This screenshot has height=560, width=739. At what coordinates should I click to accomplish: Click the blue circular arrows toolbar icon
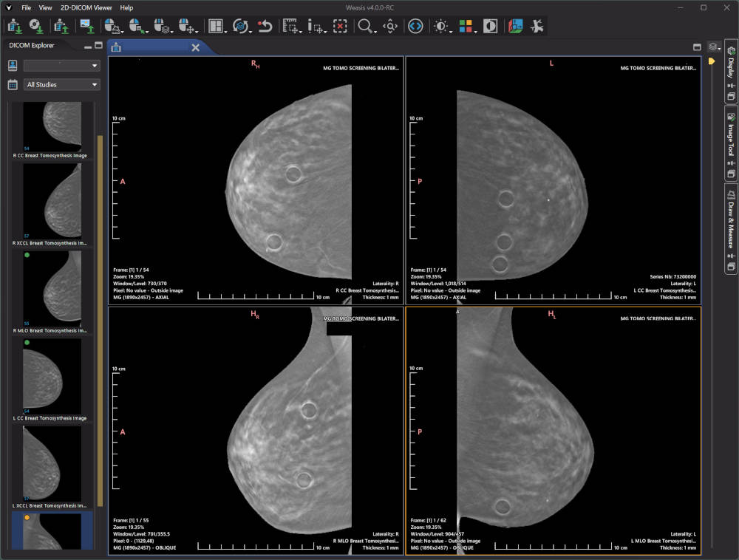[x=415, y=27]
